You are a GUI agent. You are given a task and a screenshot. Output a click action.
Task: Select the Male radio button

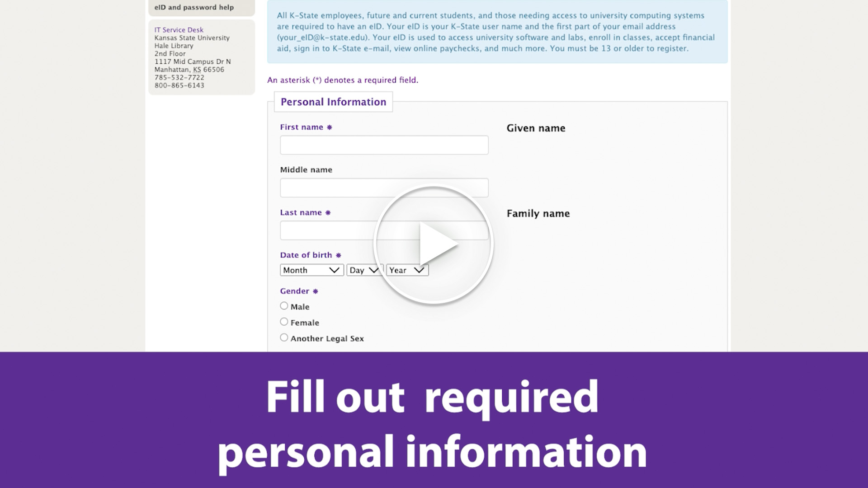point(284,305)
